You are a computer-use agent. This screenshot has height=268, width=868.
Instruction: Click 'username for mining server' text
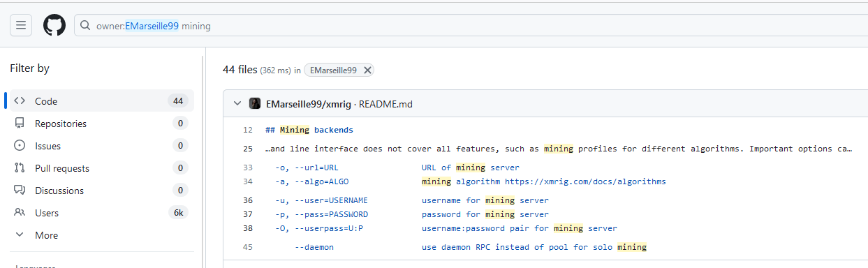pos(485,200)
